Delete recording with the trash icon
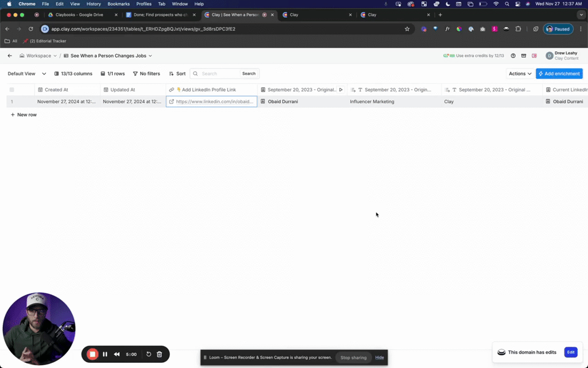This screenshot has height=368, width=588. click(x=160, y=354)
